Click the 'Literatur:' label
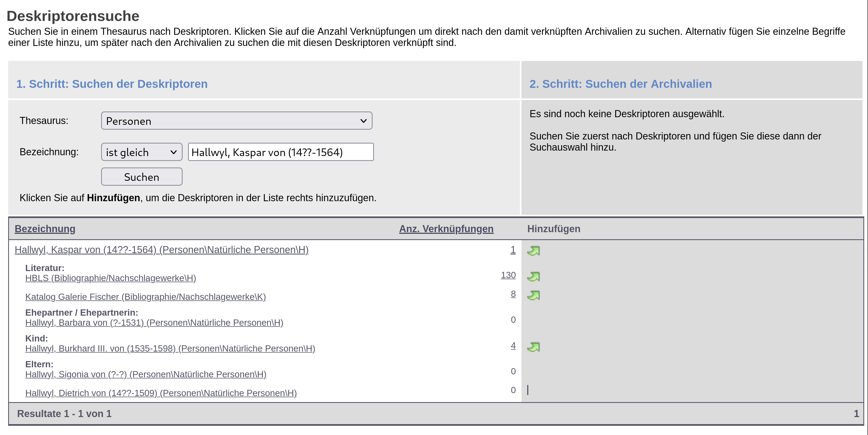The width and height of the screenshot is (868, 435). tap(45, 268)
